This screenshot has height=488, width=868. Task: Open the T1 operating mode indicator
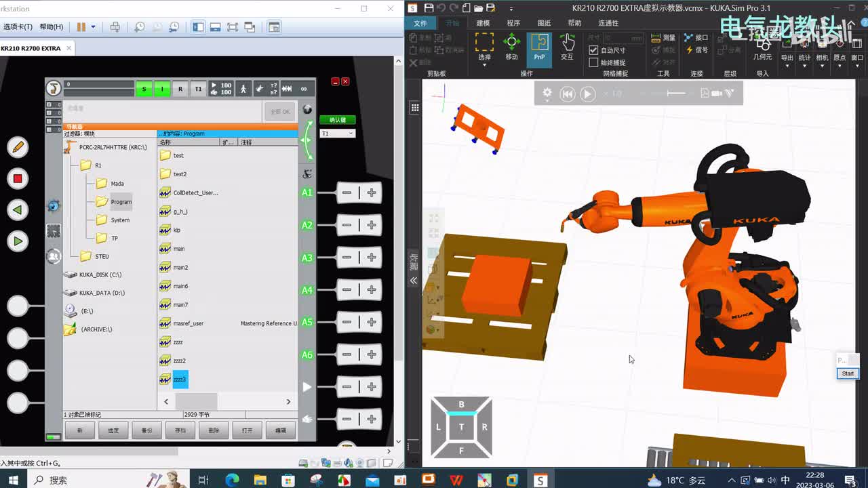point(198,89)
